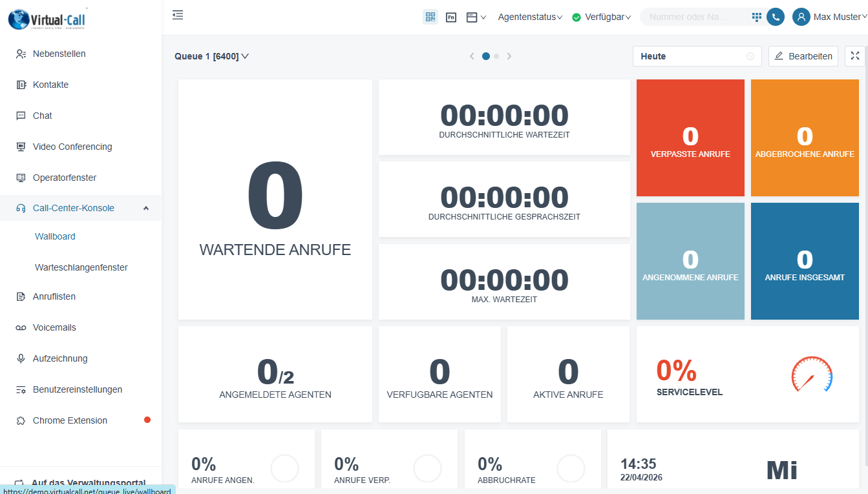Click the clock icon in Heute field

tap(750, 56)
